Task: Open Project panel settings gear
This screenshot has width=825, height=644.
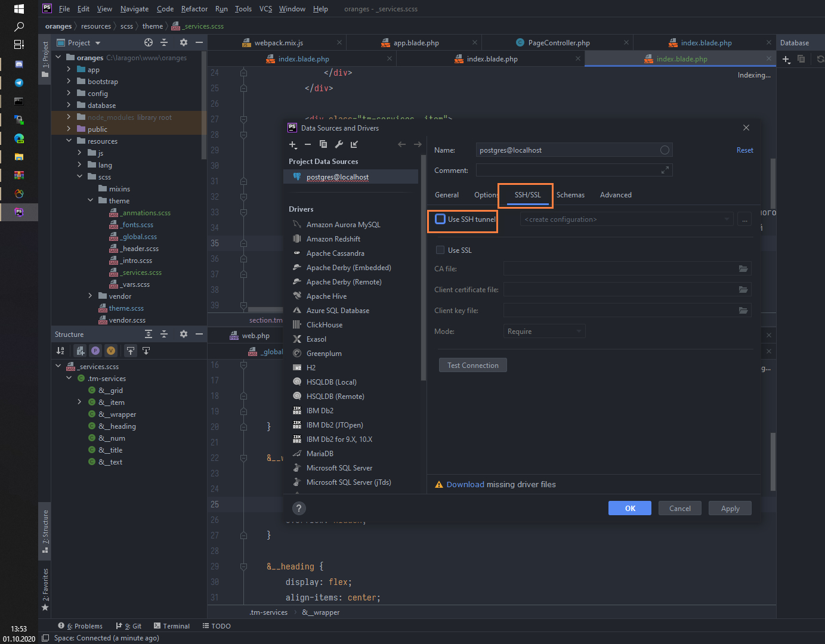Action: (184, 42)
